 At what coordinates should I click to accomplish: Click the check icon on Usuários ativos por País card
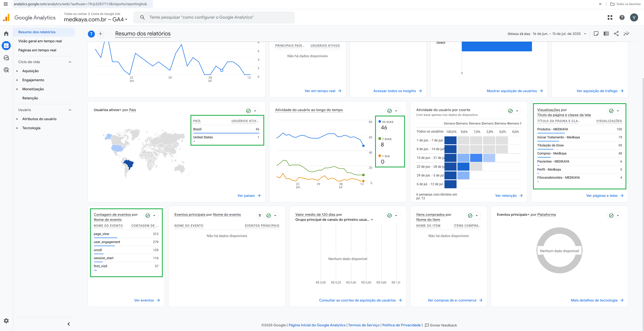pos(248,111)
